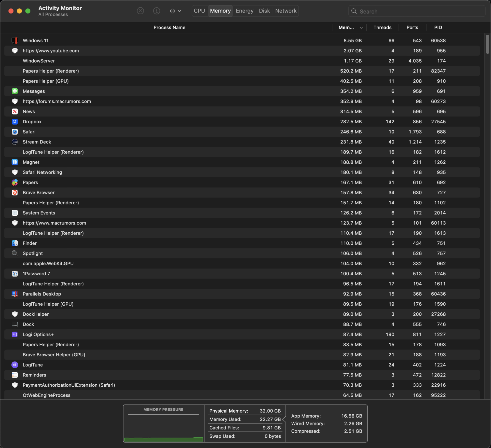Select Brave Browser Helper (GPU) row
The image size is (491, 448).
[242, 355]
